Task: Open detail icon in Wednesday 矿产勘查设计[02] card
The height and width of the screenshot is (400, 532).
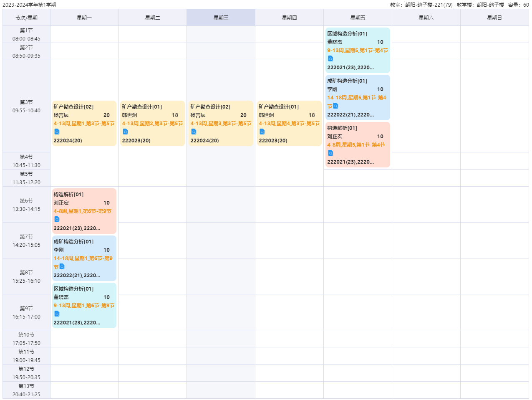Action: 194,132
